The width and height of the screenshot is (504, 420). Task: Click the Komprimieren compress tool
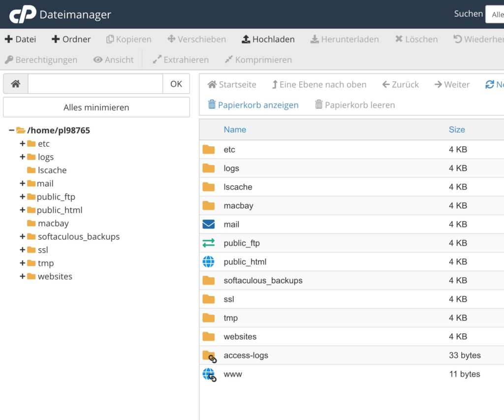coord(258,60)
